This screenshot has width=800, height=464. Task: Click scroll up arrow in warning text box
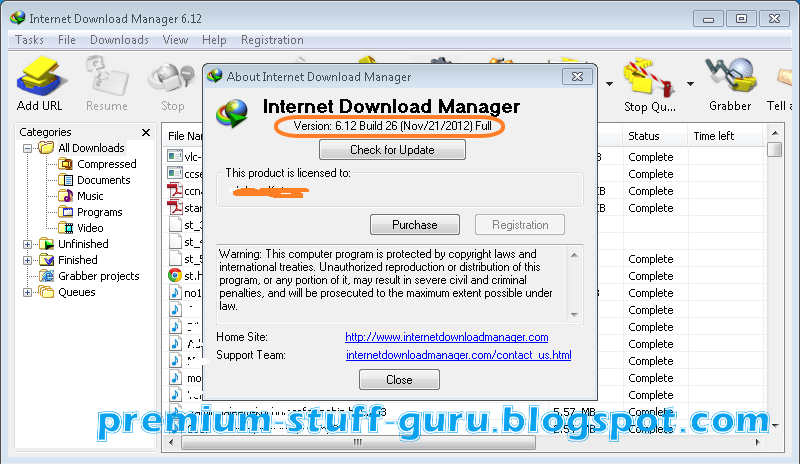[x=574, y=255]
